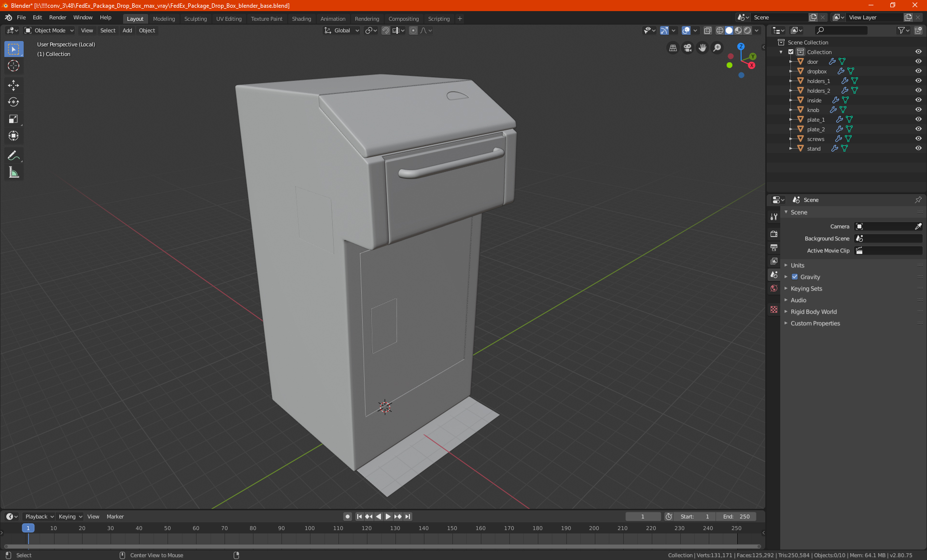Click the Keying button in timeline

(70, 517)
